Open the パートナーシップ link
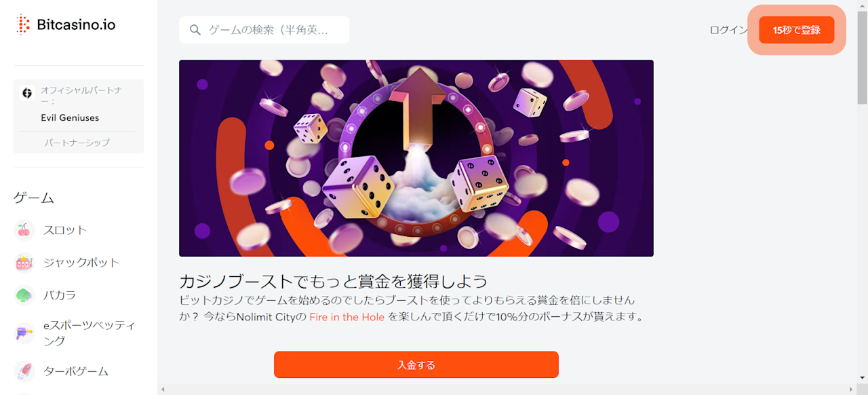This screenshot has width=868, height=395. tap(77, 143)
